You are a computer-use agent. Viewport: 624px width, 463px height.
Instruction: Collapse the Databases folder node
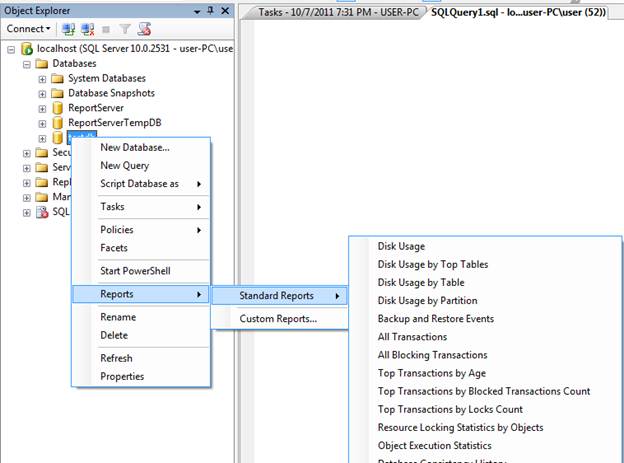point(26,63)
